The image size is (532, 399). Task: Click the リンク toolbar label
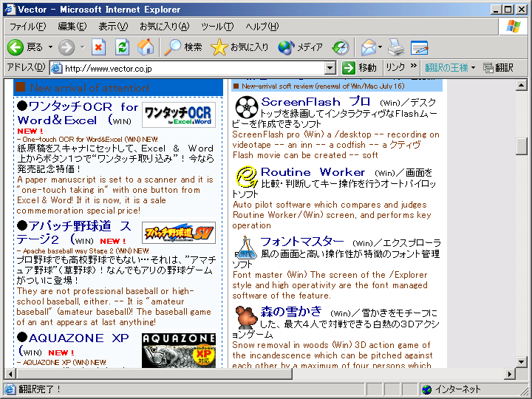(395, 67)
